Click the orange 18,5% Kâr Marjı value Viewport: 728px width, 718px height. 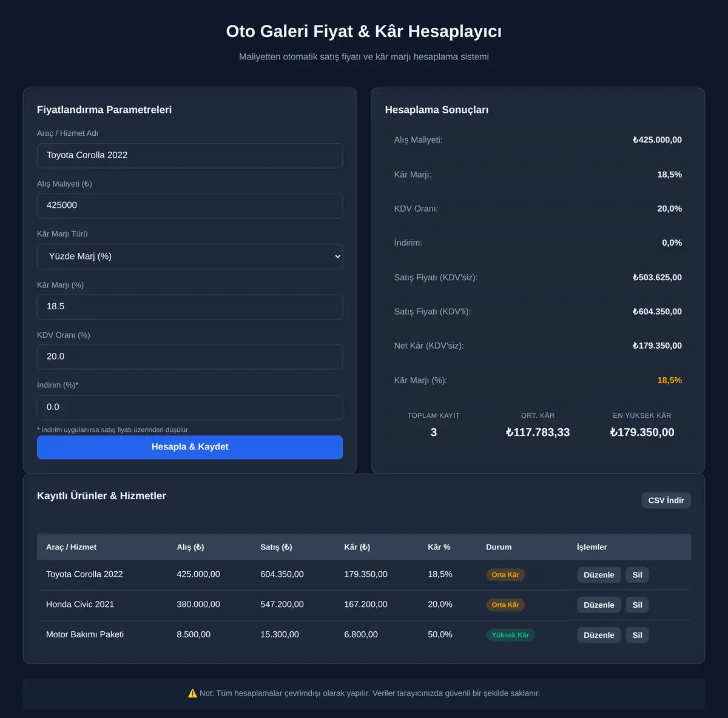point(670,380)
